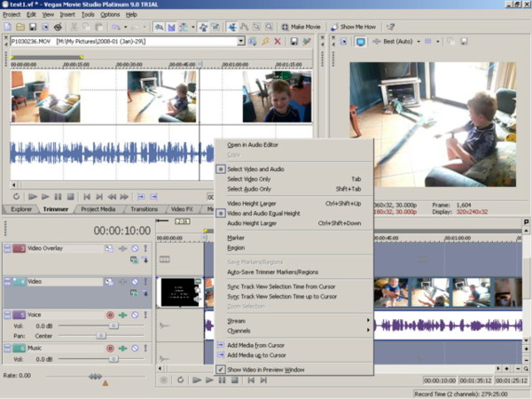This screenshot has width=532, height=399.
Task: Click the Save icon in main toolbar
Action: 33,27
